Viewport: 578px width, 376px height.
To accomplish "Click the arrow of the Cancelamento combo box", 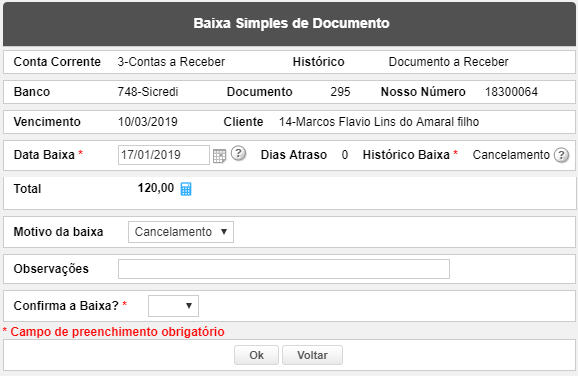I will (x=224, y=232).
